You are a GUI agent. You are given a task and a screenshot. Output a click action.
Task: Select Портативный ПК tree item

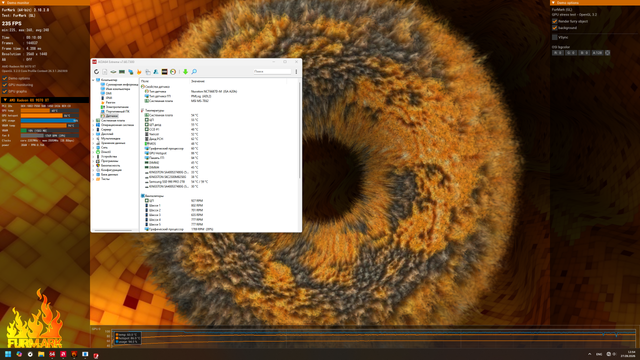(x=115, y=111)
